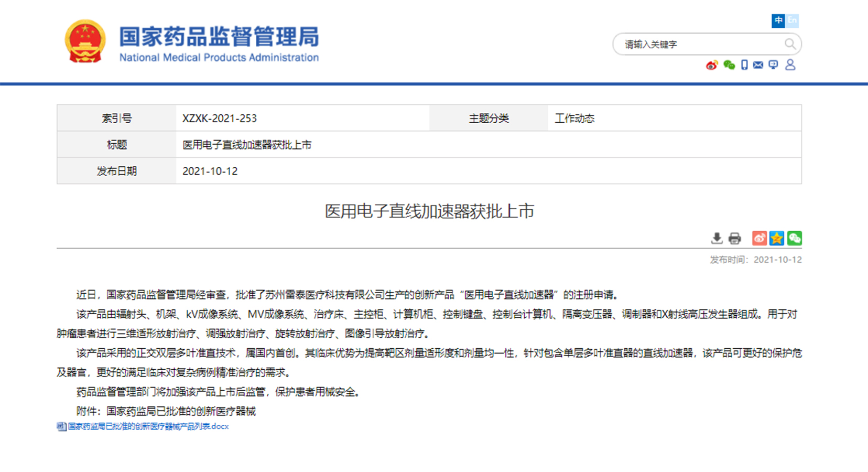Click paragraph starting 药品监督管理部门将加强

click(220, 392)
